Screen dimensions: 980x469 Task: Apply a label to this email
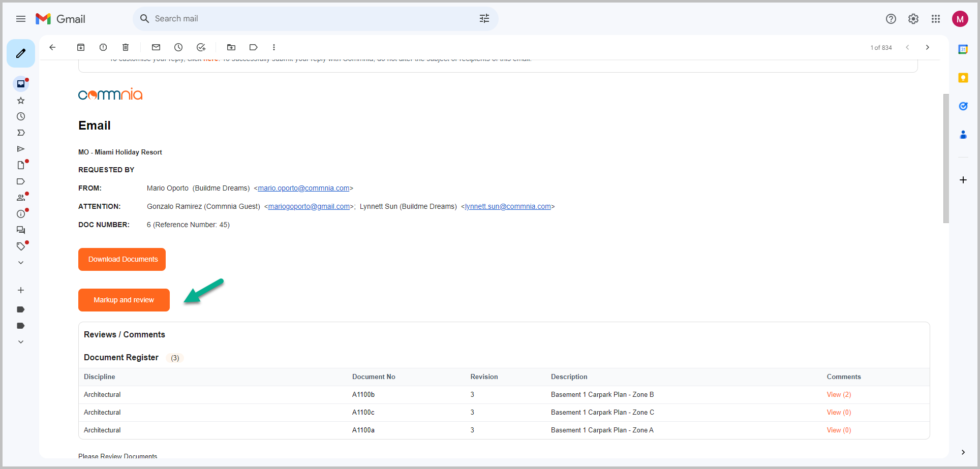pos(254,47)
